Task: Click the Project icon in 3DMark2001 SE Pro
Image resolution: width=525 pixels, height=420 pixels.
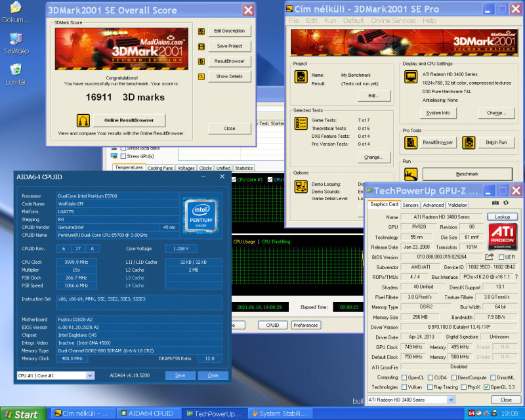Action: tap(301, 77)
